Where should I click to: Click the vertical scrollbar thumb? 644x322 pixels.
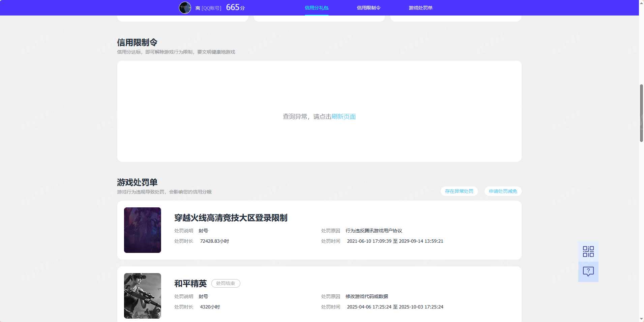pyautogui.click(x=641, y=113)
